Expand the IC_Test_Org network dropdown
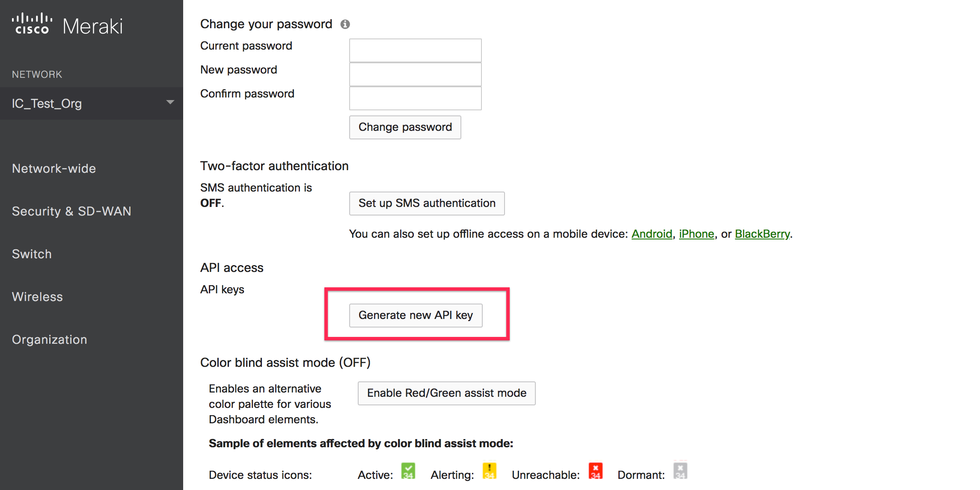Viewport: 980px width, 490px height. [170, 102]
